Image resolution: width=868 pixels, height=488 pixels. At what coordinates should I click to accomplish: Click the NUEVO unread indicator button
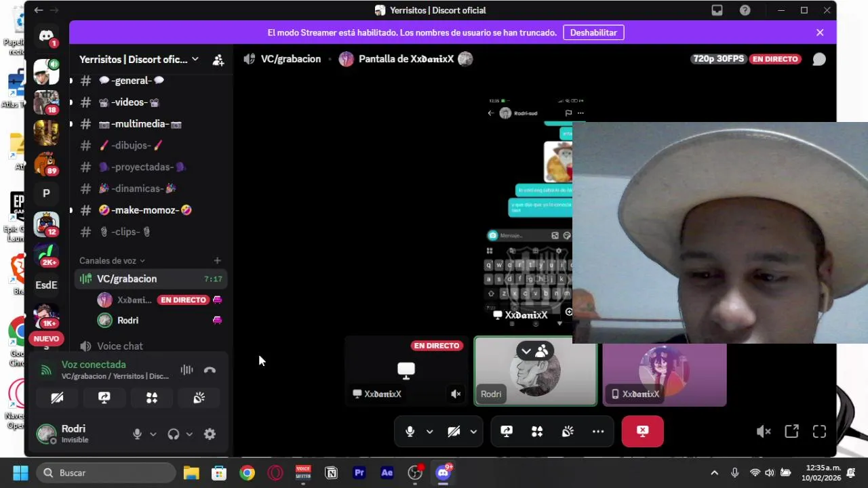click(46, 338)
